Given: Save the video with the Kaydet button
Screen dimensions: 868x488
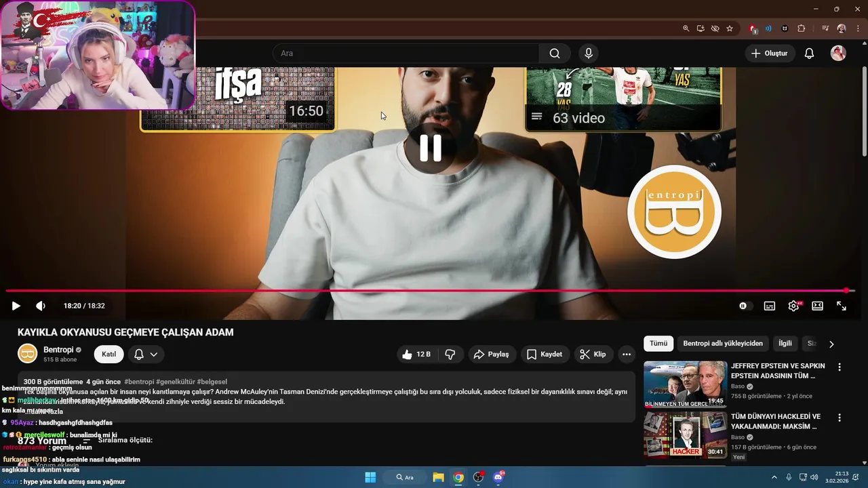Looking at the screenshot, I should click(545, 354).
